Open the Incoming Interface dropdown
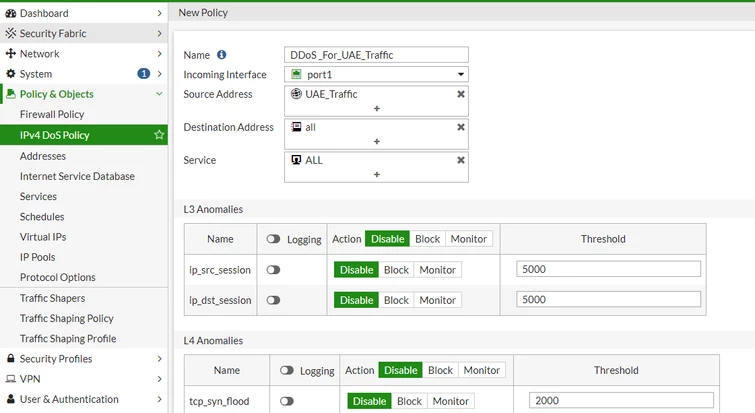The height and width of the screenshot is (413, 755). coord(376,74)
